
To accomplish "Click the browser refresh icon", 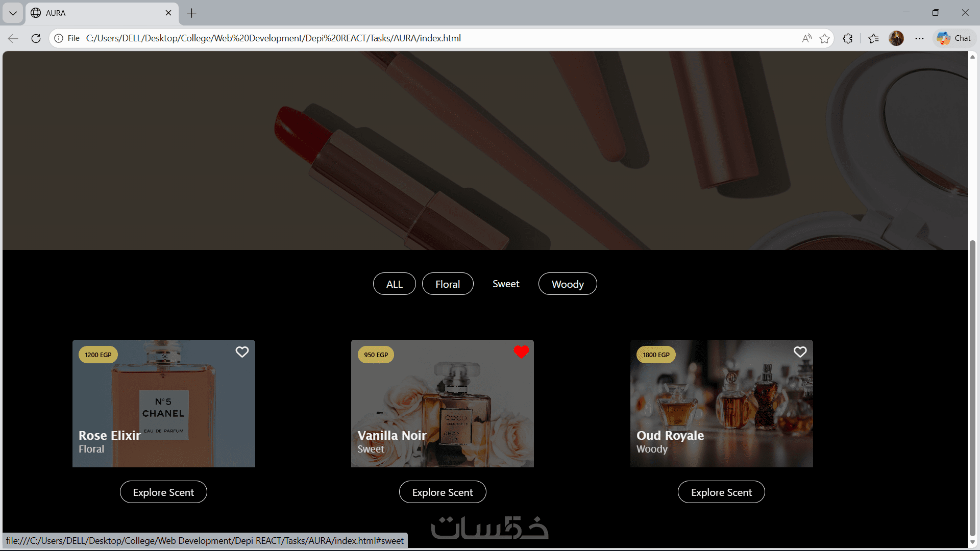I will coord(36,38).
